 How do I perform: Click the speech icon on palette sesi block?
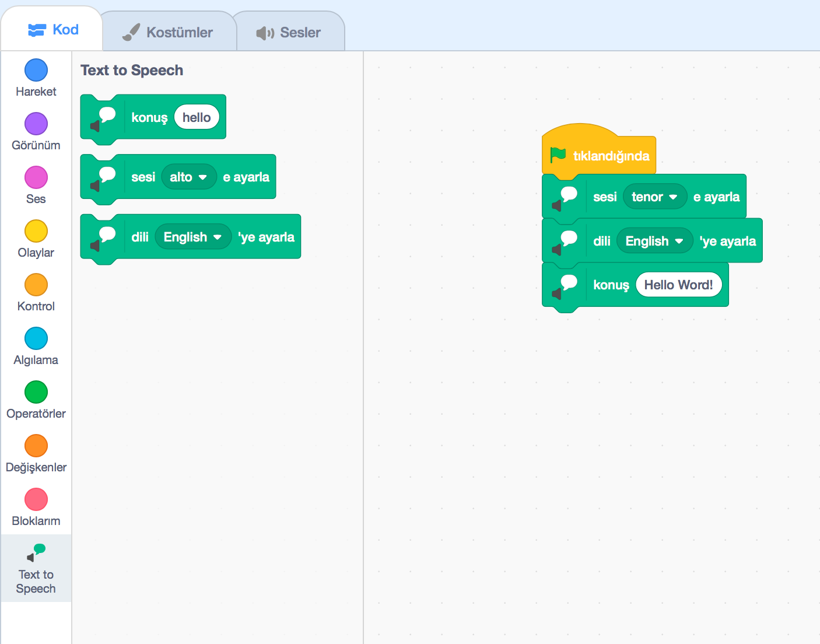(103, 178)
